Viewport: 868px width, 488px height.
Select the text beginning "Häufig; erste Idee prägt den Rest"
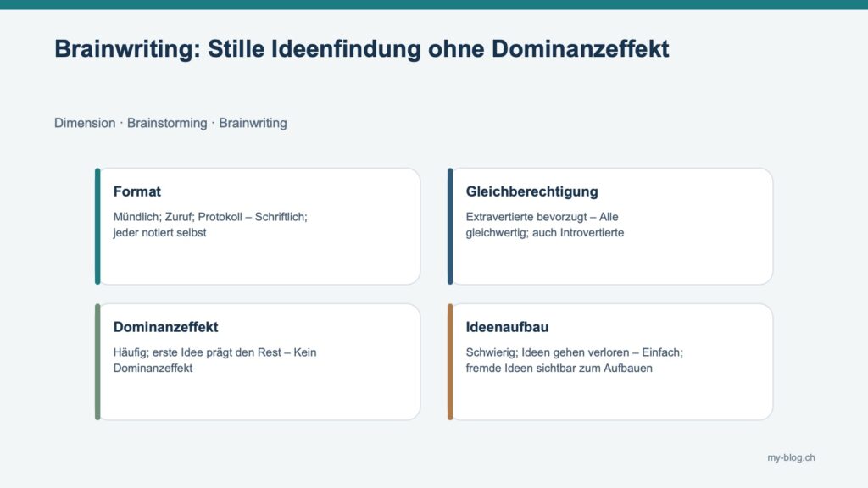point(214,360)
